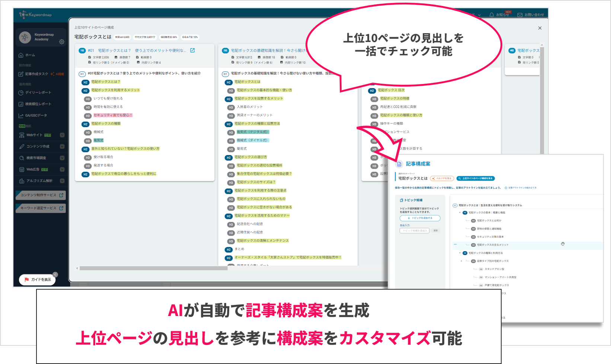Collapse the guide button with arrow

(55, 275)
